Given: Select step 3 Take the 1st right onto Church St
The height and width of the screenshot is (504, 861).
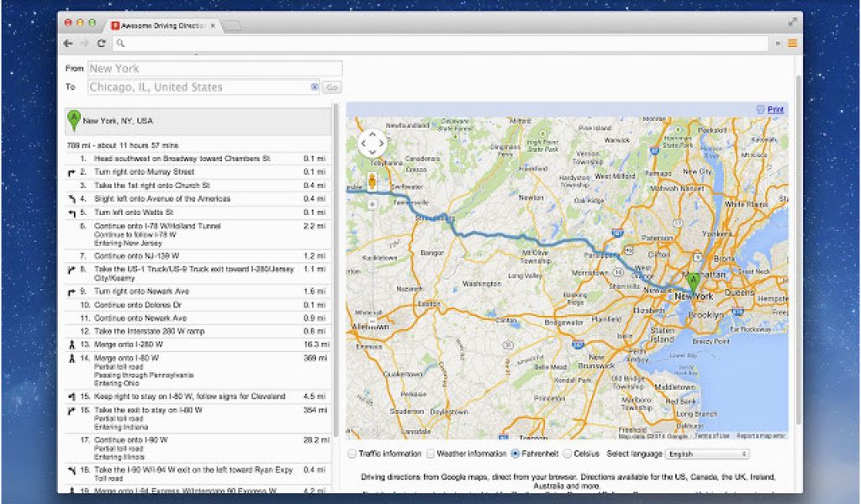Looking at the screenshot, I should click(x=198, y=186).
